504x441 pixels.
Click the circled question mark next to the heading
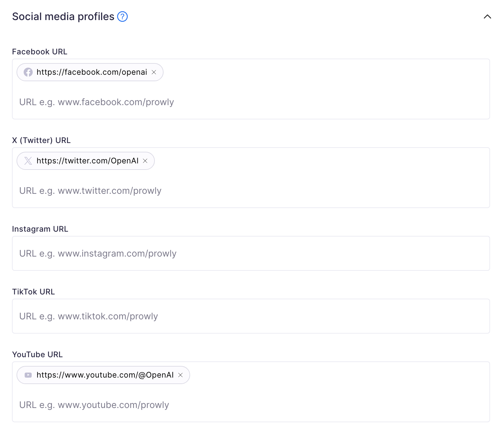[122, 17]
